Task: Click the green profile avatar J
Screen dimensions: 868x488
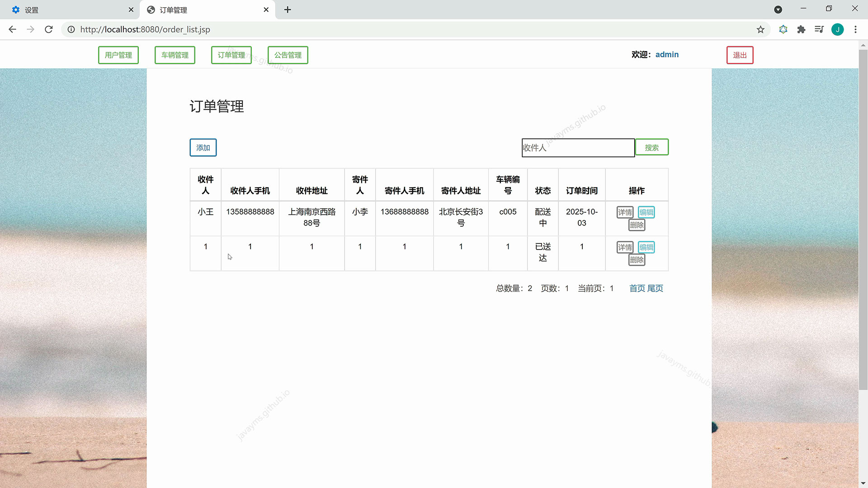Action: click(x=837, y=29)
